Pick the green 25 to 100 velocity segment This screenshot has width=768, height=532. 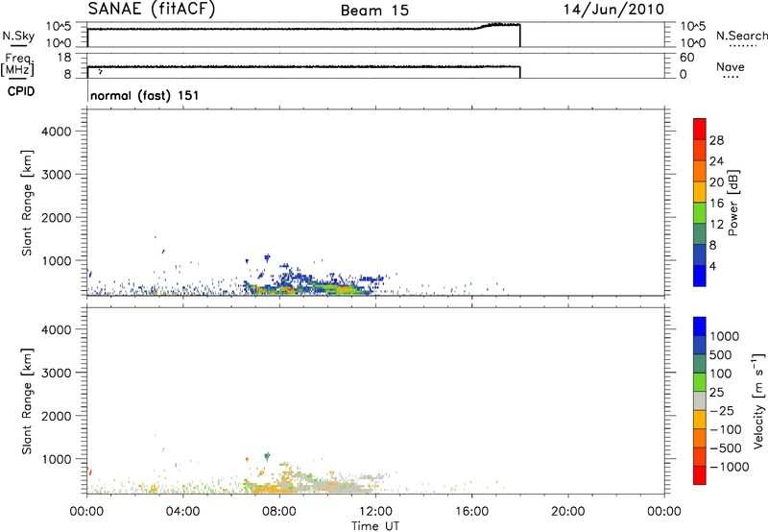(700, 382)
